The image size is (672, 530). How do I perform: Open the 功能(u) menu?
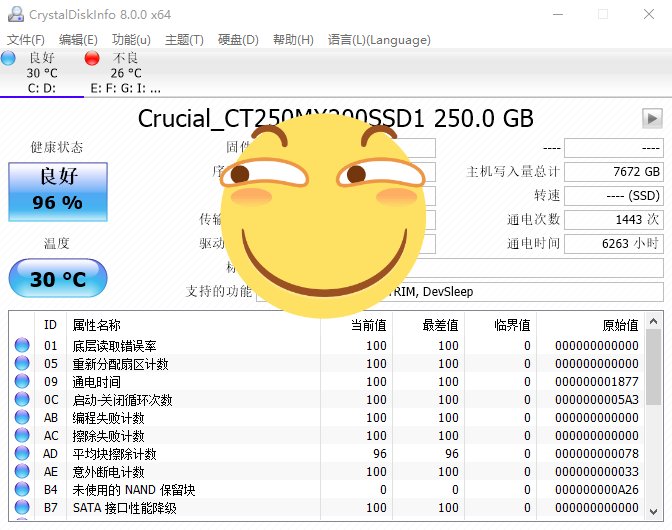(131, 40)
